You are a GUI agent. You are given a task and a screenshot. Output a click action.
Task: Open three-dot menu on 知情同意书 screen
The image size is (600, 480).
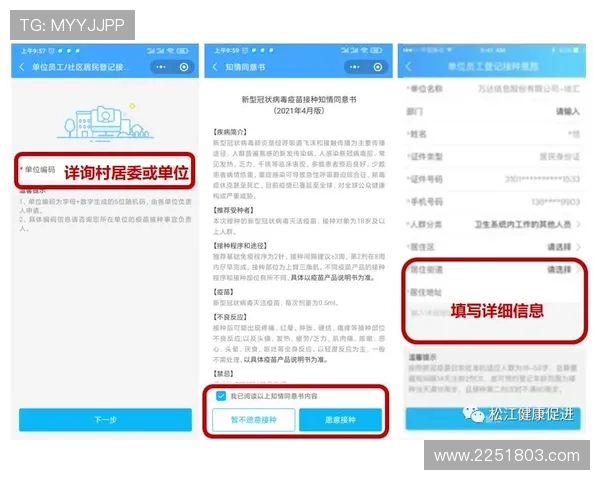pyautogui.click(x=355, y=67)
